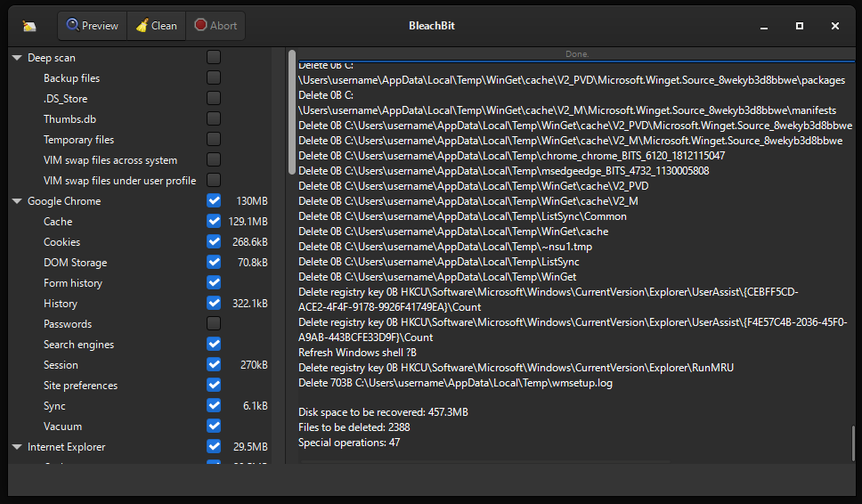This screenshot has width=862, height=504.
Task: Collapse the Internet Explorer tree group
Action: [17, 447]
